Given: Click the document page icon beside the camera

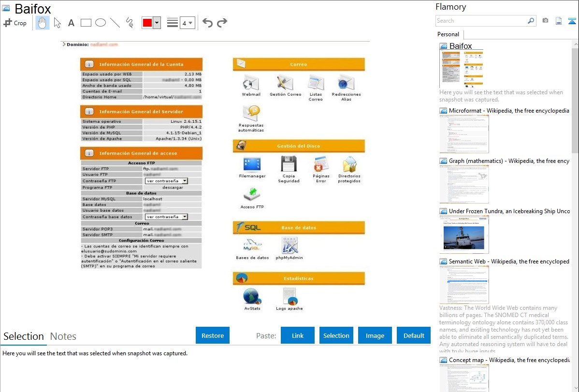Looking at the screenshot, I should pos(559,21).
